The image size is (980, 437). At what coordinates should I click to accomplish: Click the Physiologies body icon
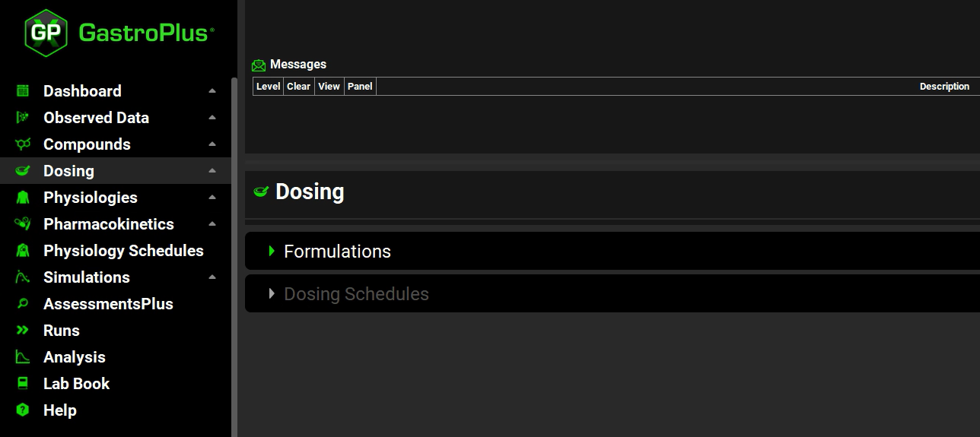coord(23,198)
